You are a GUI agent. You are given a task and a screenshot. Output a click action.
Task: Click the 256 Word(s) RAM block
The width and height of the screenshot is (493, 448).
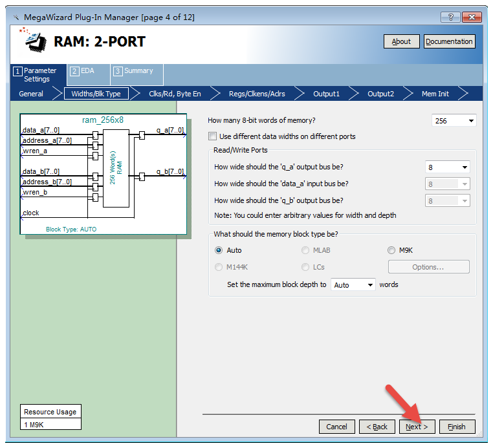pos(116,168)
